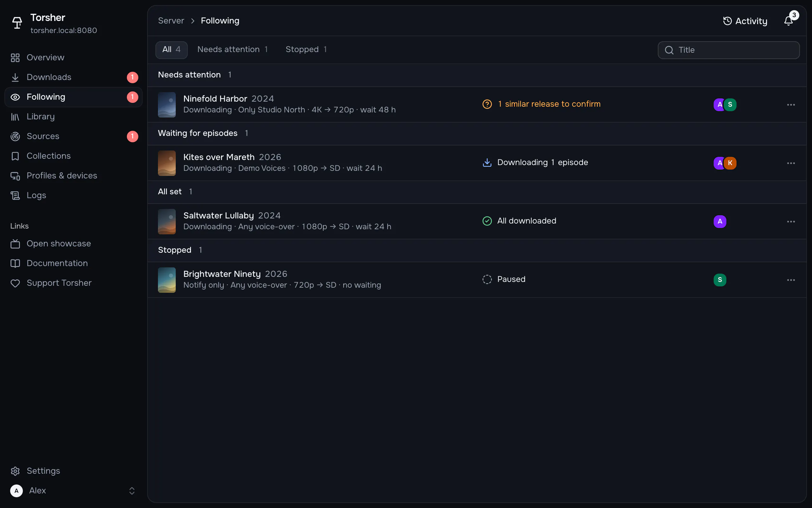Open the showcase link
The width and height of the screenshot is (812, 508).
coord(74,244)
